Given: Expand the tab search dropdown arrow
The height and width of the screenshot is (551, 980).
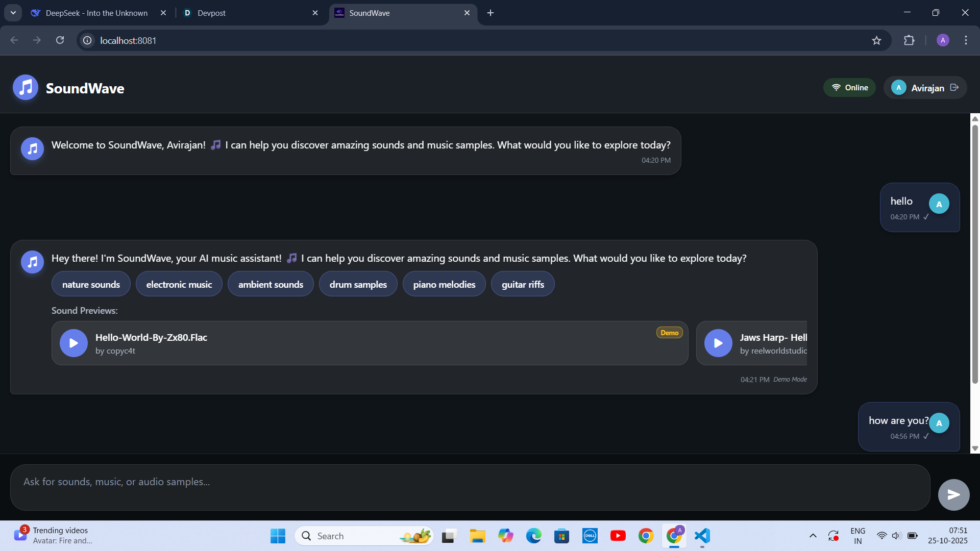Looking at the screenshot, I should pos(13,13).
